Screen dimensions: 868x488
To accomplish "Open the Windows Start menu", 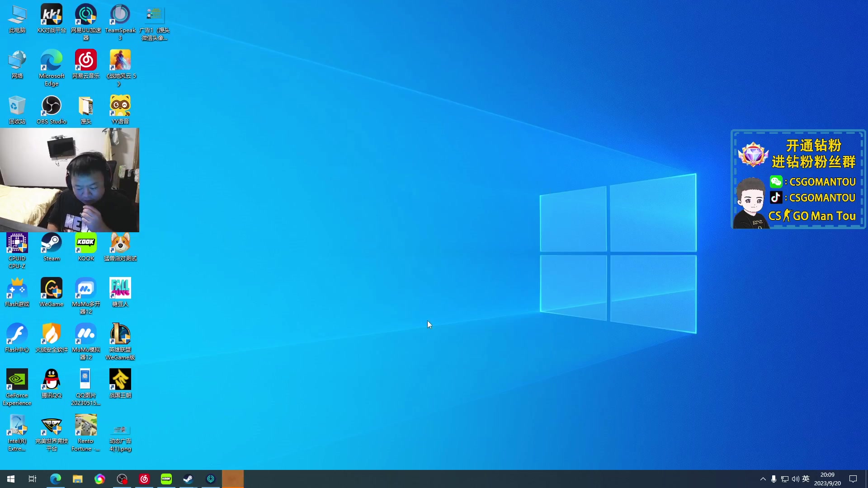I will point(11,479).
